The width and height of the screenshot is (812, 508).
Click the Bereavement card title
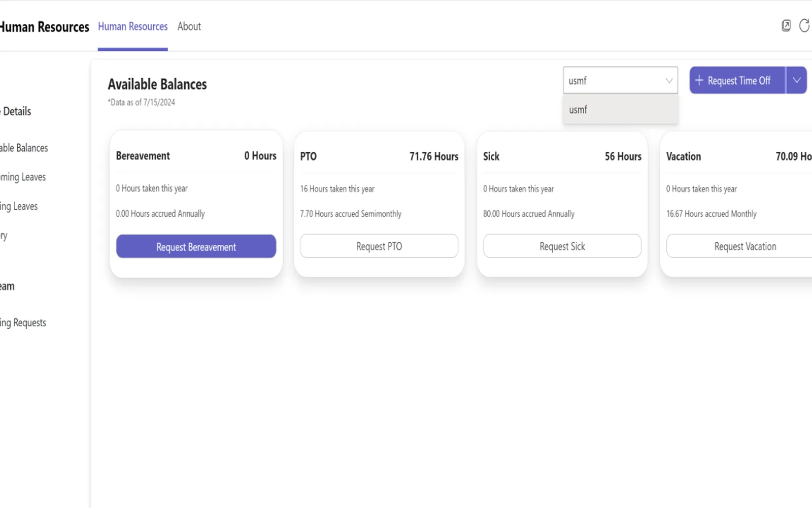(x=143, y=156)
